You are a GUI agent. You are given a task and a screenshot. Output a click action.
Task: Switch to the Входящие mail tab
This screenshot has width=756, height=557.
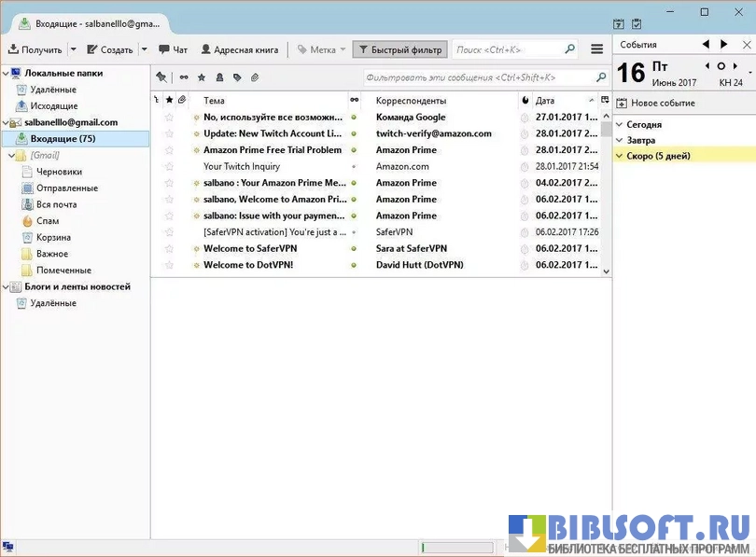point(89,23)
